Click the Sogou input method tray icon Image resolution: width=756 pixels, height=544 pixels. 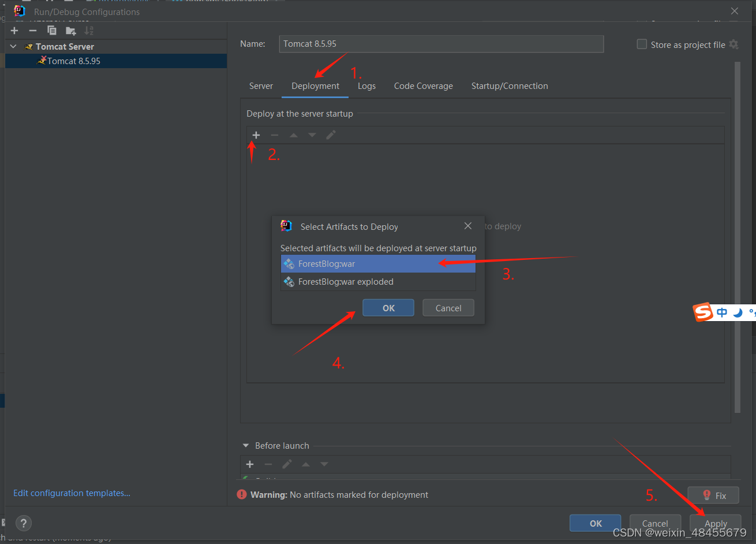(702, 312)
